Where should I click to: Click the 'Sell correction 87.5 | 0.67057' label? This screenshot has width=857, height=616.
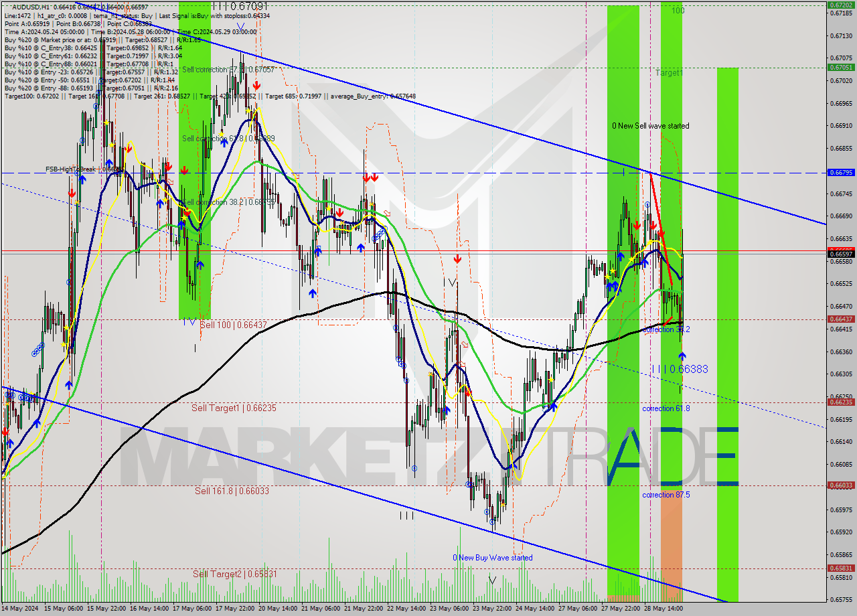(228, 70)
